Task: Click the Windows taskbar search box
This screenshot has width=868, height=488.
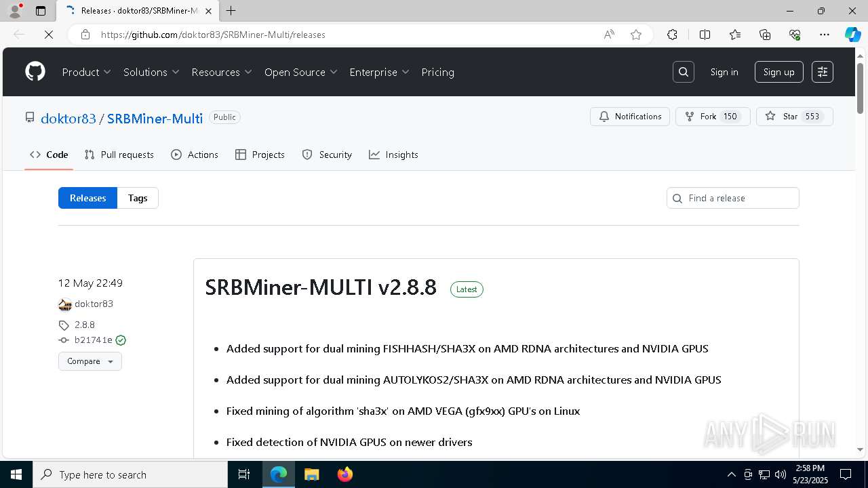Action: [x=130, y=474]
